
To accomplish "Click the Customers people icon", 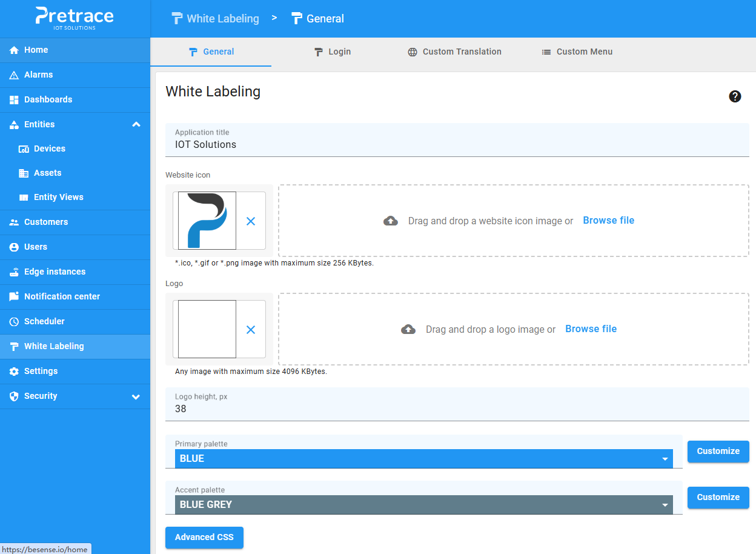I will (x=14, y=222).
